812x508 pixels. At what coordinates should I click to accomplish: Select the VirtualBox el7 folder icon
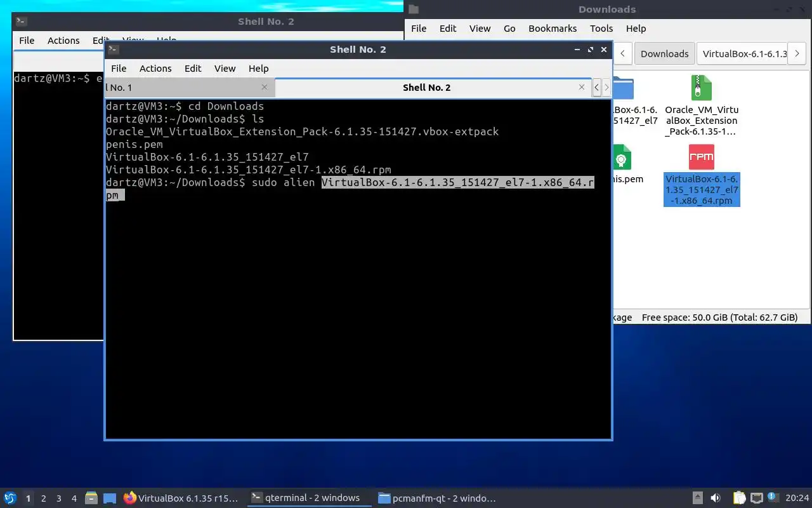pyautogui.click(x=623, y=88)
